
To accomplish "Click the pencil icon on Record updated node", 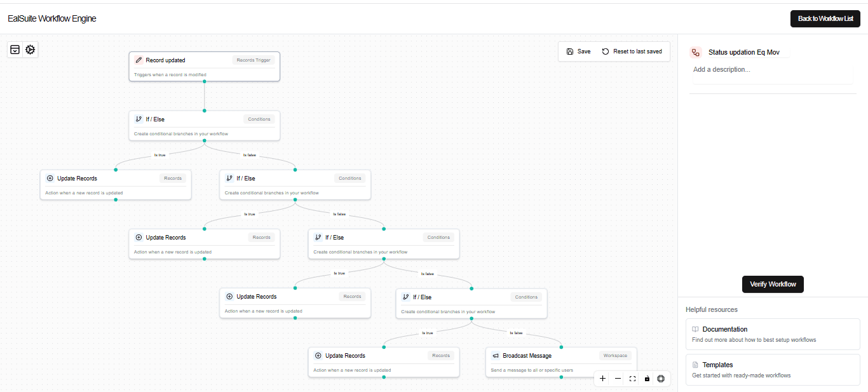I will (139, 60).
